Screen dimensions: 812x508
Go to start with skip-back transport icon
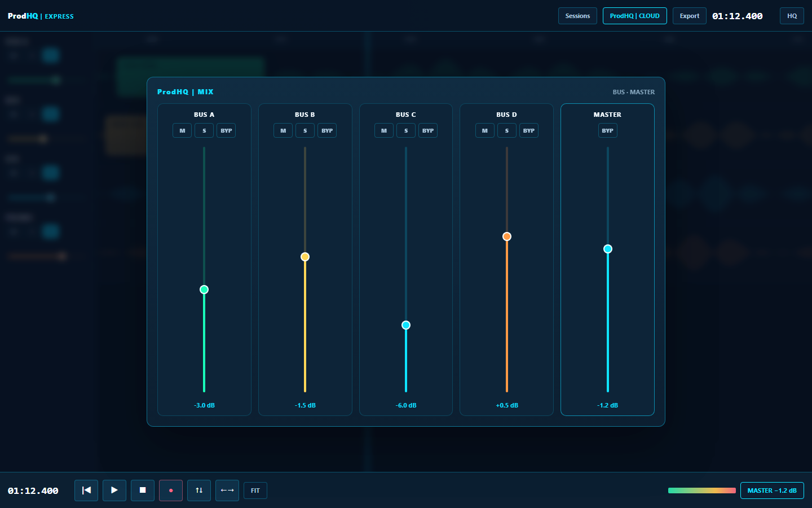click(86, 491)
